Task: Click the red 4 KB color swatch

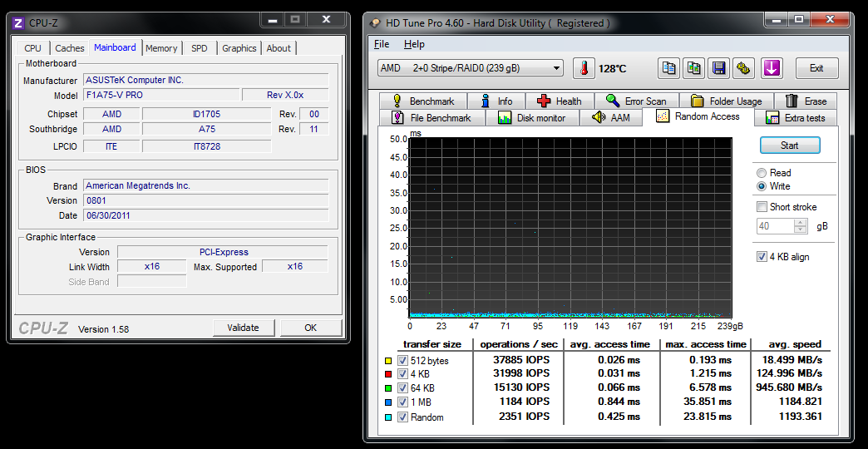Action: [x=388, y=375]
